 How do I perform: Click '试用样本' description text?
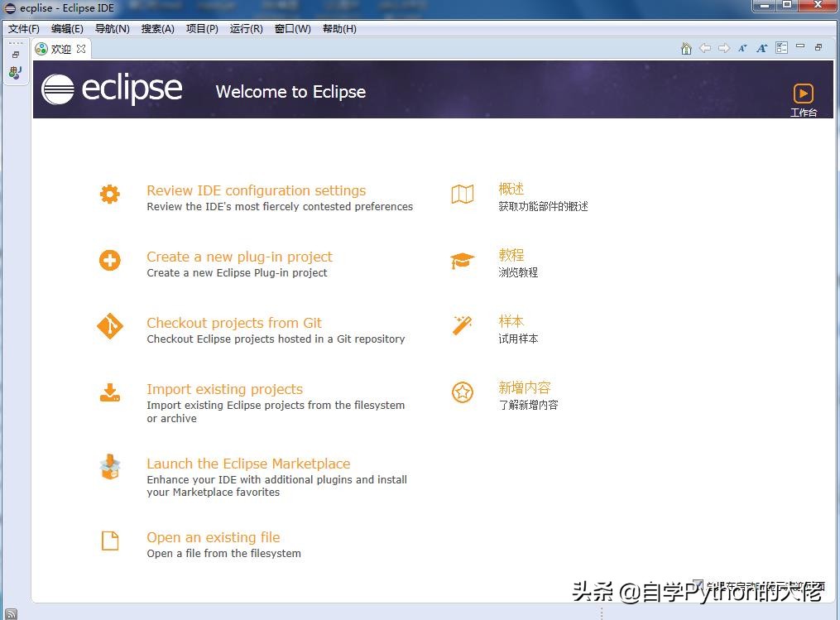click(x=518, y=339)
